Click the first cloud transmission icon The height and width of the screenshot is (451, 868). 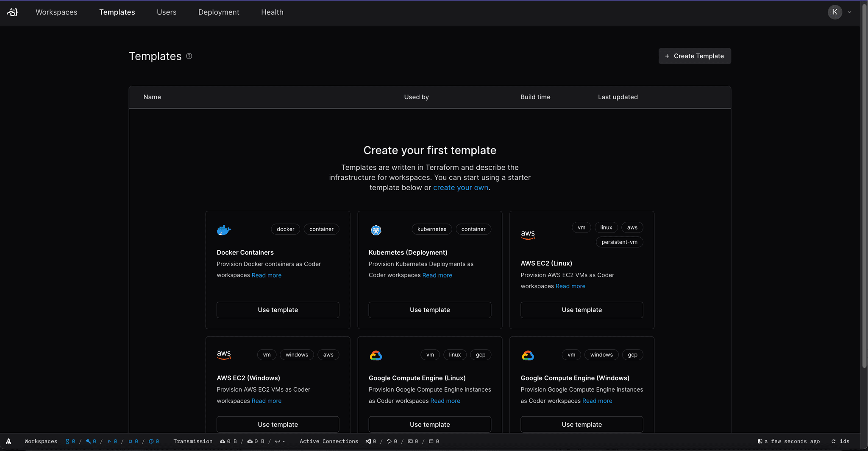point(223,441)
